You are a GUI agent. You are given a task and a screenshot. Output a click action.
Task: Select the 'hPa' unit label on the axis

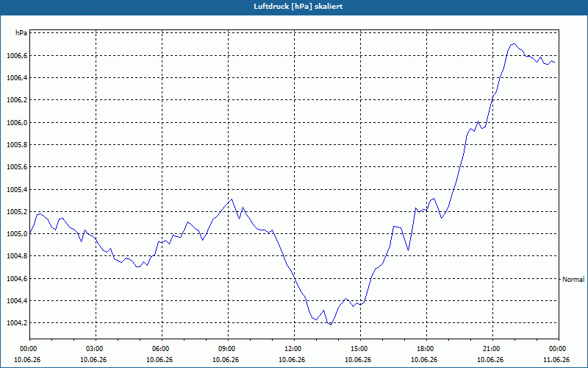pyautogui.click(x=21, y=33)
